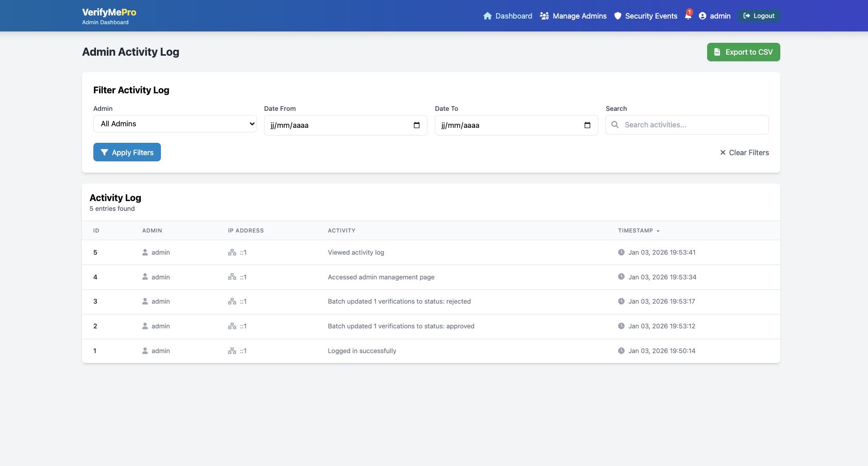This screenshot has width=868, height=466.
Task: Sort by Timestamp column arrow
Action: (x=658, y=231)
